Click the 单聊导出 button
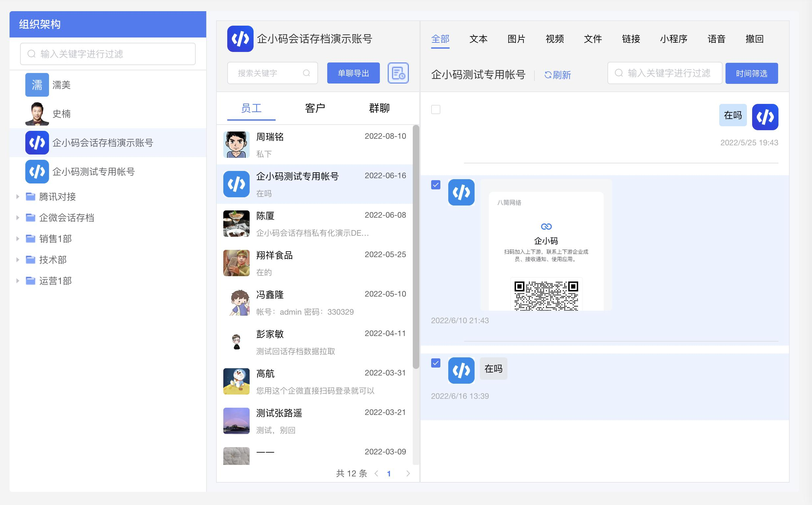The width and height of the screenshot is (812, 505). point(353,73)
